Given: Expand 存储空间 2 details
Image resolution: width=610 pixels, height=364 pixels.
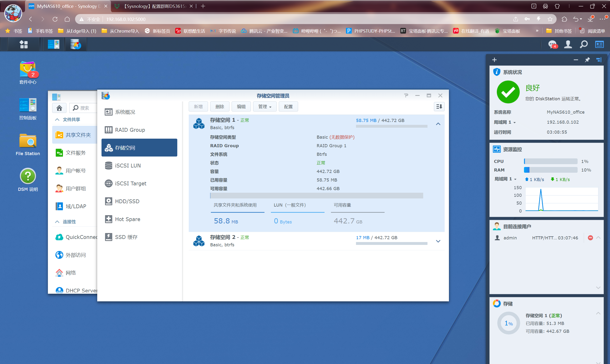Looking at the screenshot, I should (438, 241).
